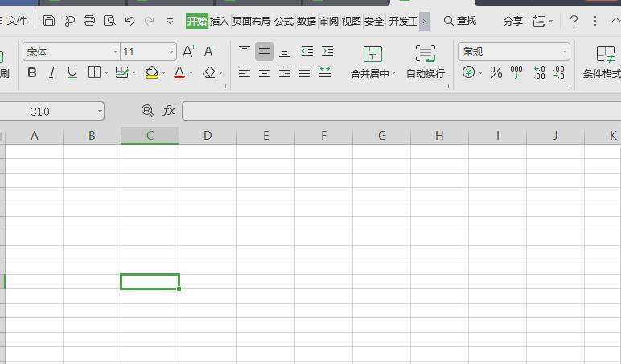The width and height of the screenshot is (621, 364).
Task: Increase indent icon
Action: (x=327, y=51)
